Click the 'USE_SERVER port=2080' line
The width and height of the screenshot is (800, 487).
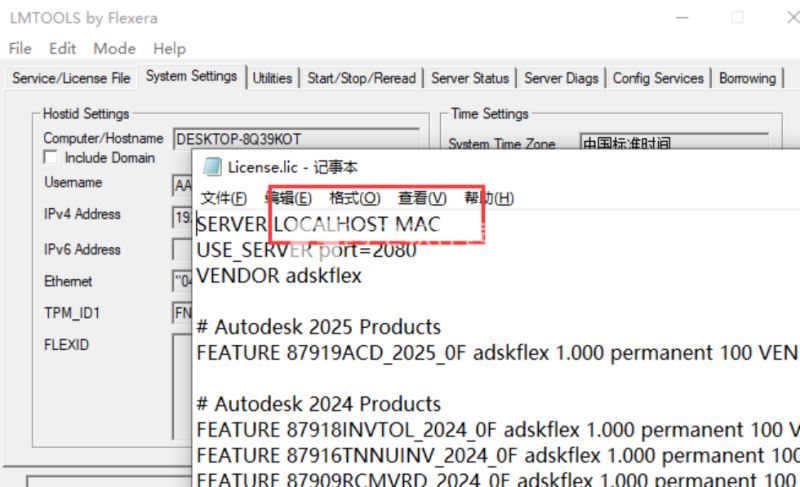(306, 250)
